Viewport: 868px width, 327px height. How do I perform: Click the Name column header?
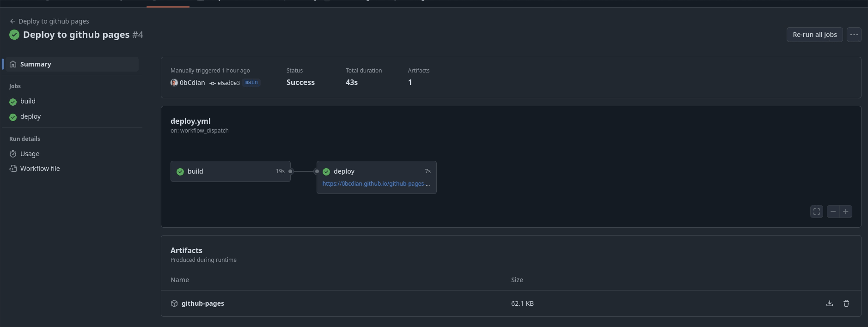click(180, 280)
